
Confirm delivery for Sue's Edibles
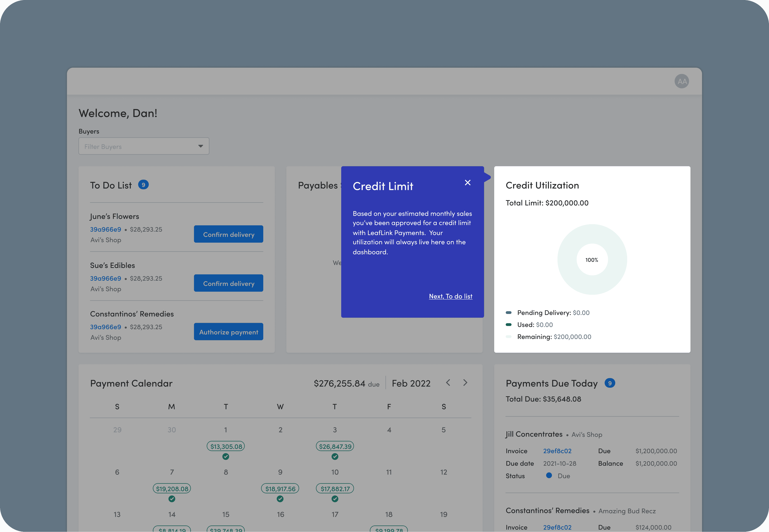[229, 283]
